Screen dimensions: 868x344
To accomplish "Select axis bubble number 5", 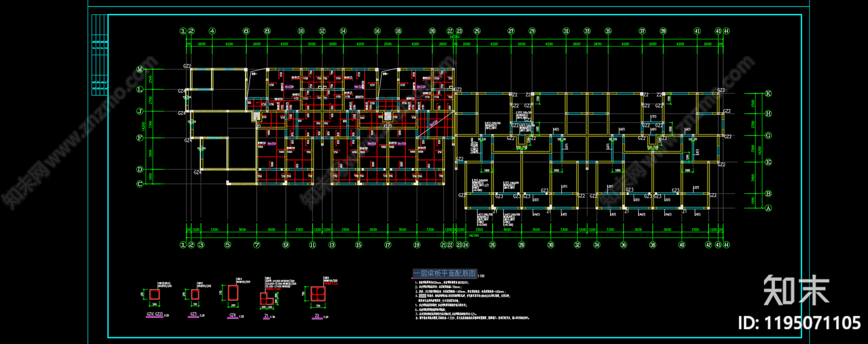I will (x=227, y=245).
